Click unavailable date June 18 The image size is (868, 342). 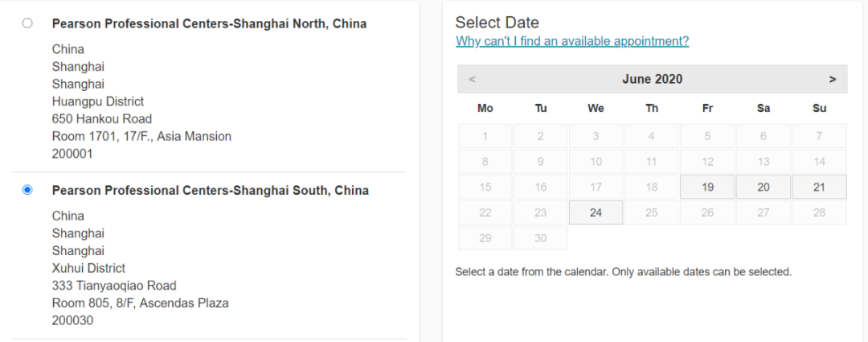coord(652,187)
